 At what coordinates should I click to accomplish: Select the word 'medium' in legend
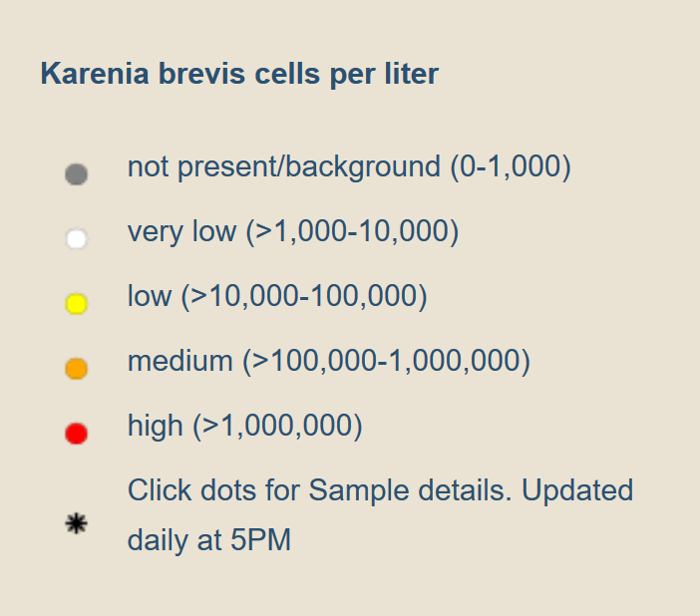(x=180, y=361)
